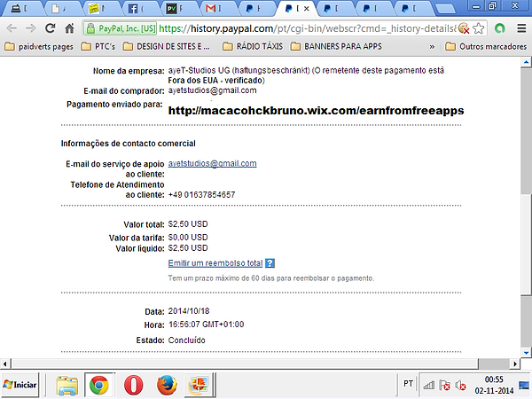Click the green padlock security icon
The width and height of the screenshot is (532, 399).
[x=90, y=28]
